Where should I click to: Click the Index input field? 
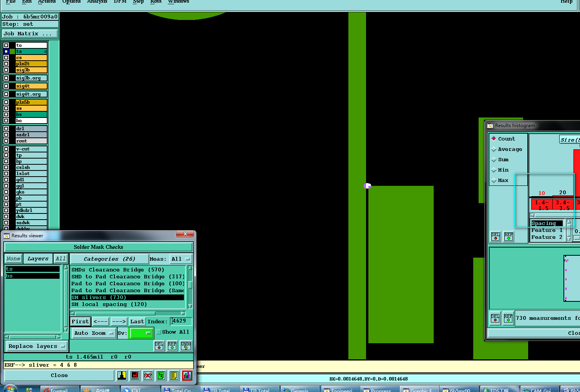181,321
